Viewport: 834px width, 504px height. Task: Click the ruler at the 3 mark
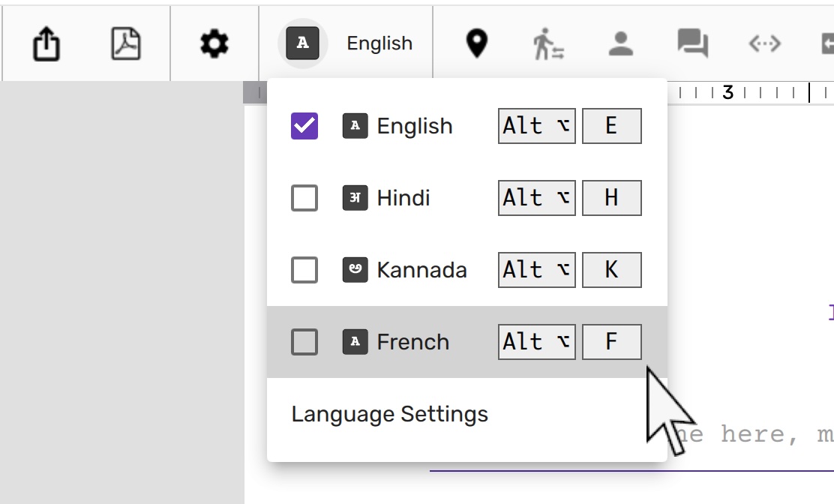[727, 93]
